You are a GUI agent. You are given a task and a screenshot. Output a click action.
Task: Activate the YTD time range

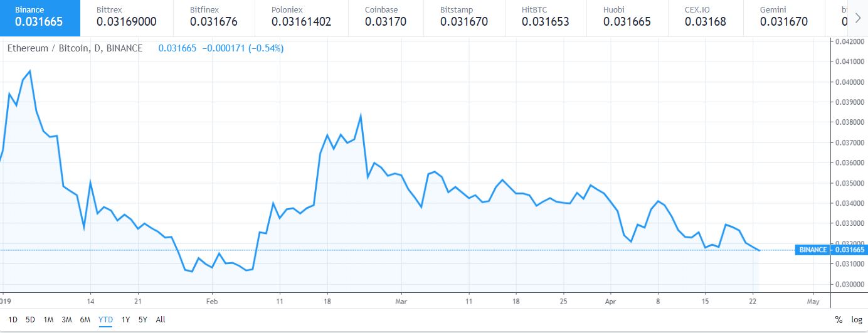coord(105,320)
